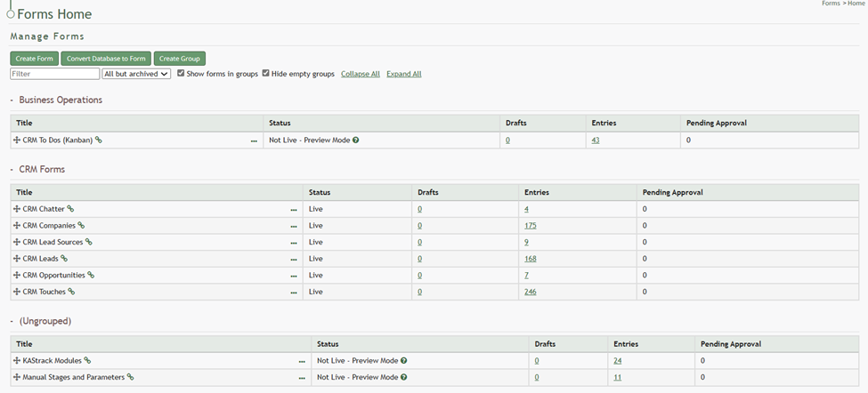The image size is (868, 393).
Task: Click the Create Form button
Action: click(x=34, y=59)
